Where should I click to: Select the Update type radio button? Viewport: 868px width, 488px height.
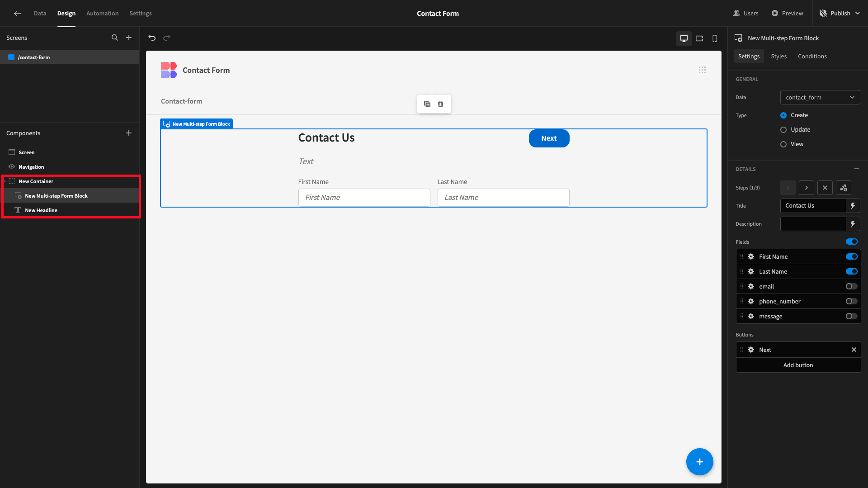[x=783, y=130]
